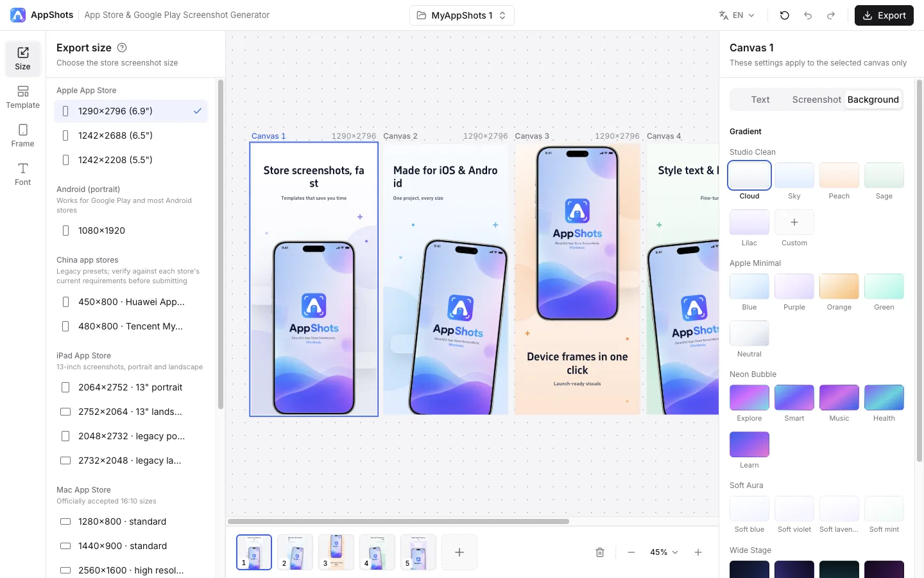This screenshot has height=578, width=924.
Task: Choose the Neon Bubble Health swatch
Action: click(x=884, y=398)
